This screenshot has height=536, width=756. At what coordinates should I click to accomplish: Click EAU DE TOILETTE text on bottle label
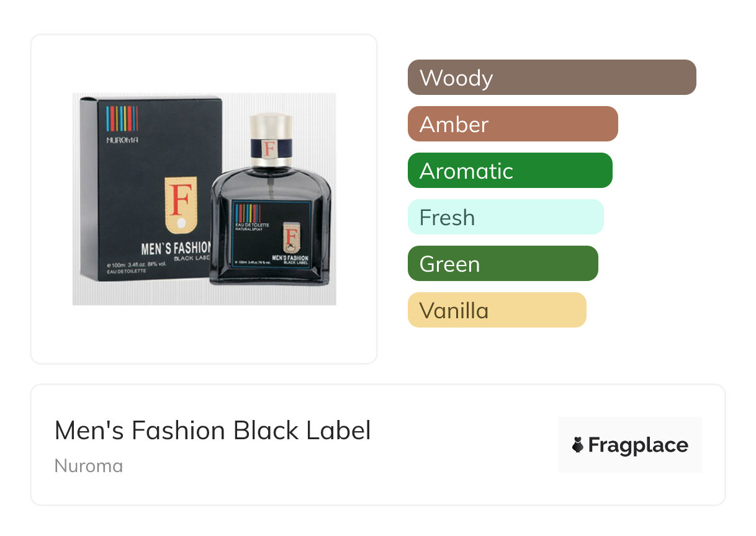click(x=252, y=223)
